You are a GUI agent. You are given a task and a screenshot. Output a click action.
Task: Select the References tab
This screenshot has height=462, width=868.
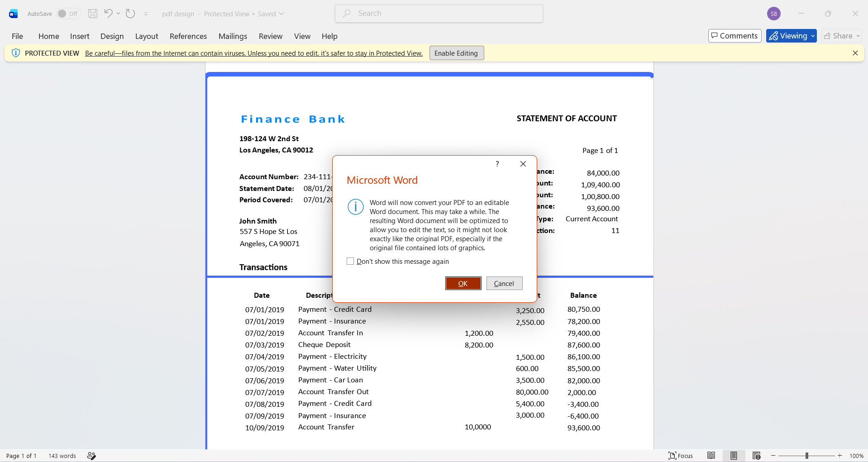pyautogui.click(x=188, y=36)
